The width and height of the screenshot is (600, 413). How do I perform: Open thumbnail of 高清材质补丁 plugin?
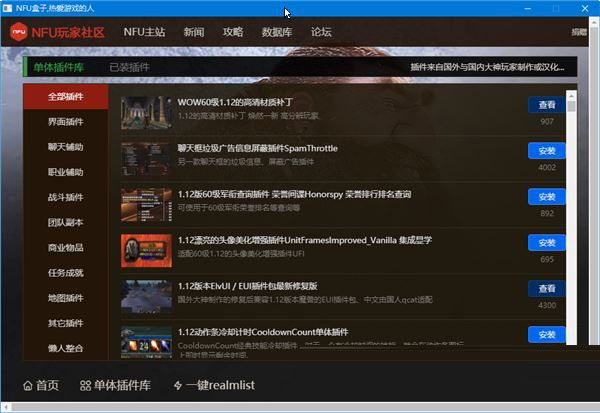coord(146,113)
